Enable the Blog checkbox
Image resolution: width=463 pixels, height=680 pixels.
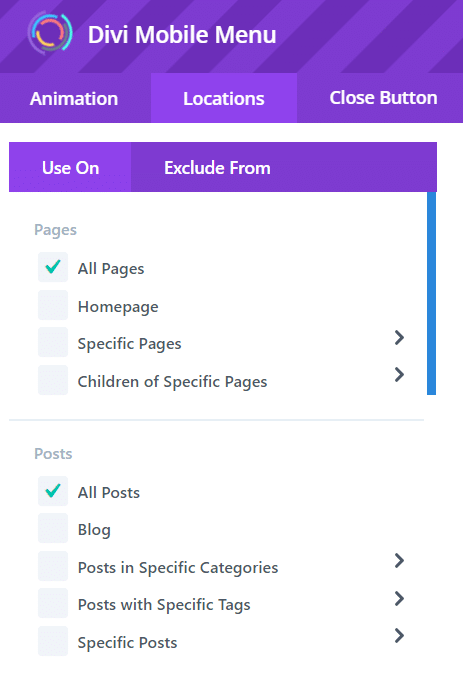point(53,528)
